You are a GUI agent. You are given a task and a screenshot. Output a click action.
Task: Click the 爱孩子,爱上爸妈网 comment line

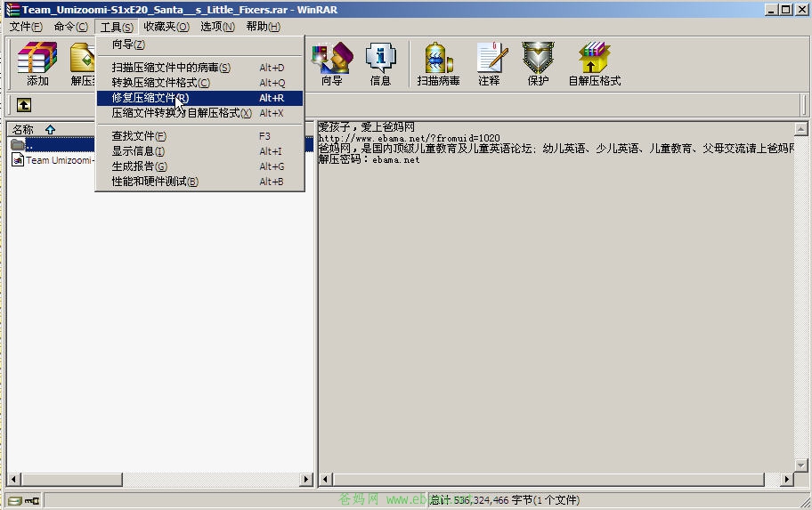click(x=366, y=127)
